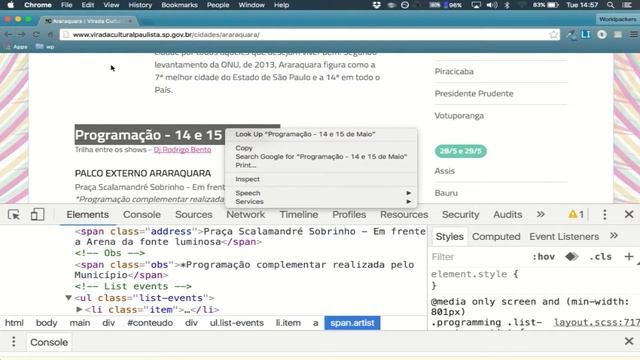
Task: Select span.artist in the breadcrumb
Action: click(352, 323)
